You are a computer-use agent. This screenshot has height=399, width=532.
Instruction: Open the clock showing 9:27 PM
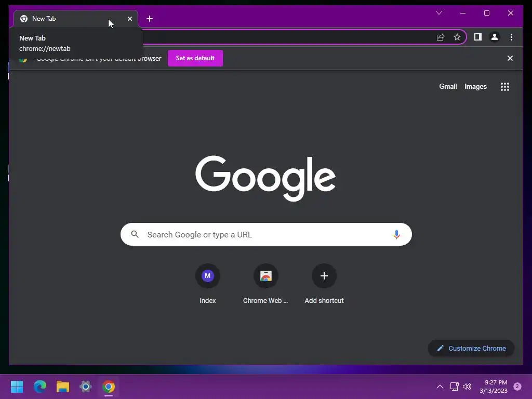pyautogui.click(x=494, y=387)
